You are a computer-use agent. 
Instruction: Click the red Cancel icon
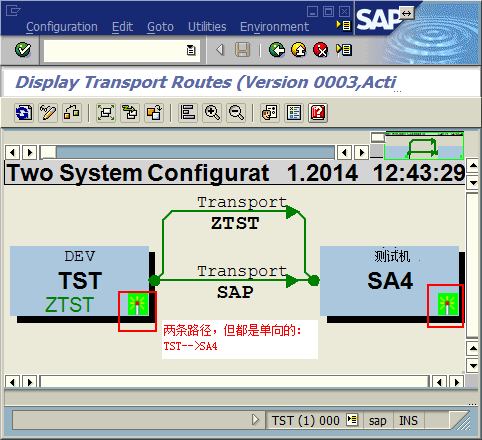point(320,50)
